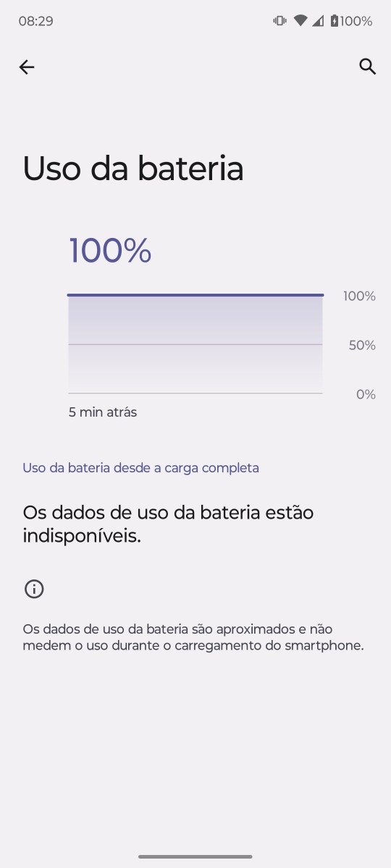Tap the battery level line on chart
Screen dimensions: 391x868
coord(195,295)
